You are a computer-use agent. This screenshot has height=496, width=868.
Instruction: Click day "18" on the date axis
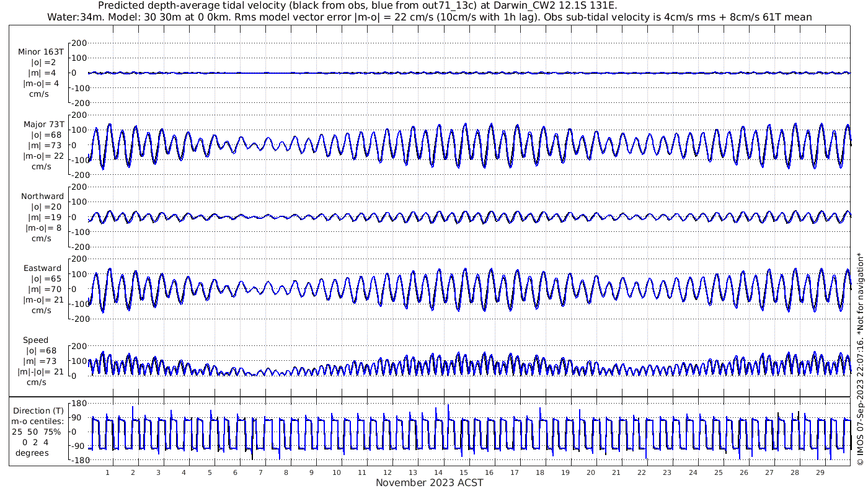click(x=540, y=472)
